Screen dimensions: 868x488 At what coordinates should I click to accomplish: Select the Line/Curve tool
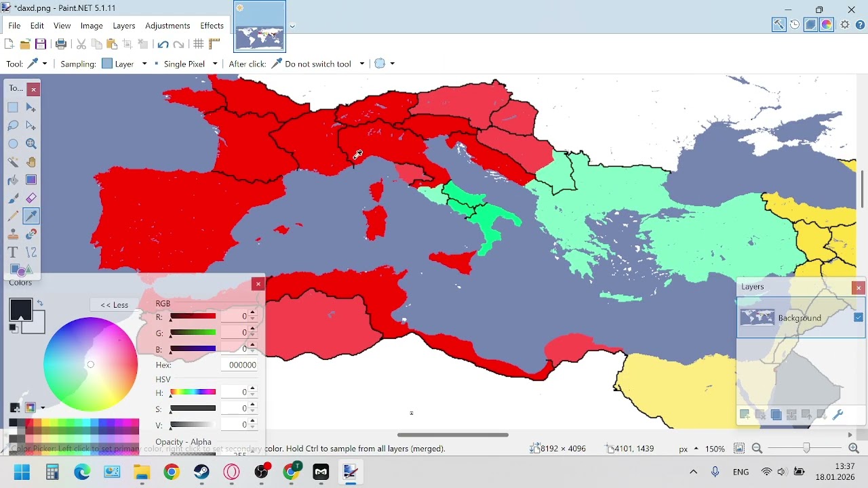click(x=31, y=252)
